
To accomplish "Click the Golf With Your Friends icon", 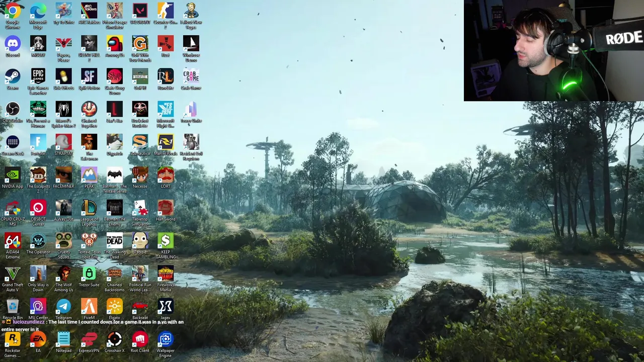I will [x=140, y=44].
